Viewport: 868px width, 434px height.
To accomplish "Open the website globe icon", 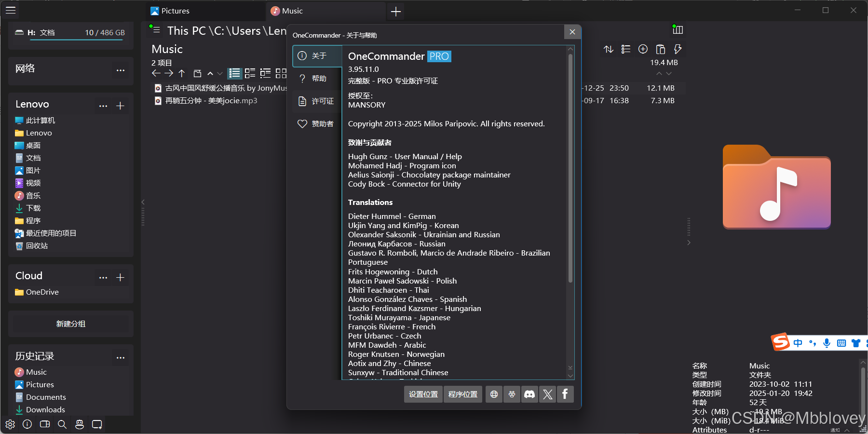I will 494,394.
